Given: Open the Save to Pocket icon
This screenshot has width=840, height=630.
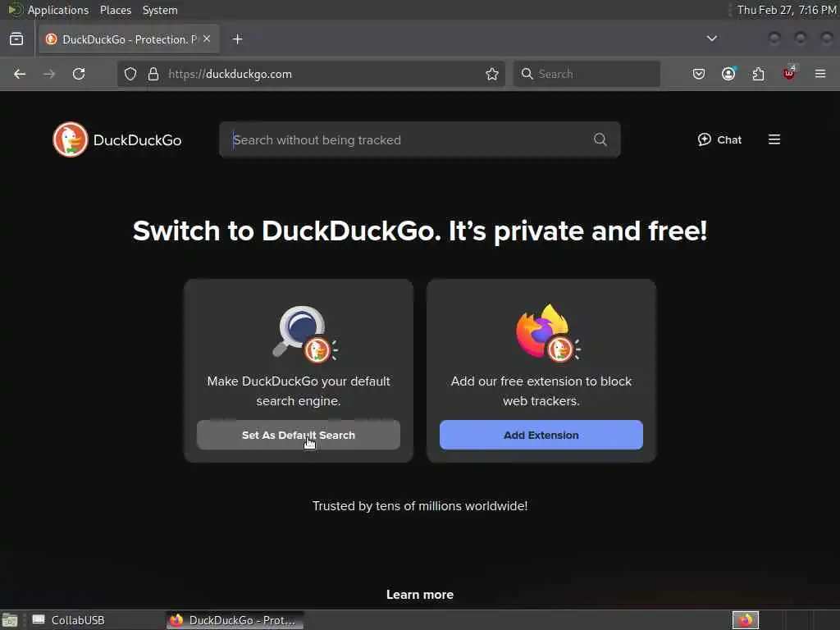Looking at the screenshot, I should tap(699, 74).
